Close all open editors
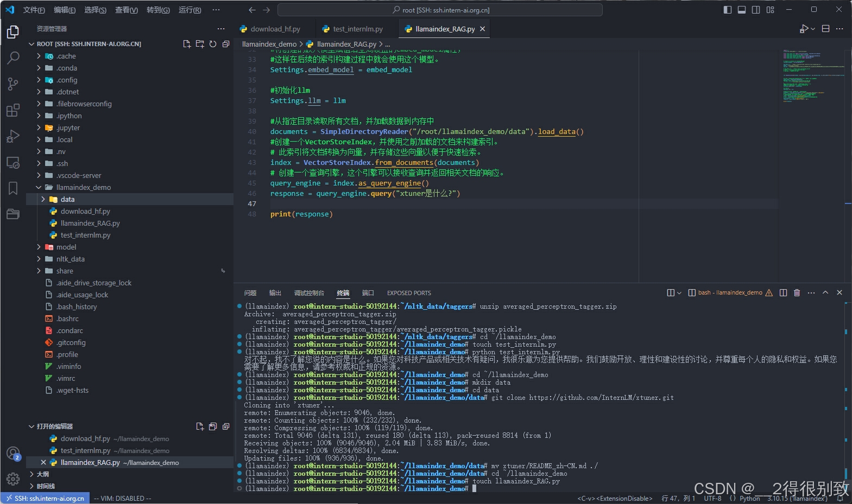 (x=226, y=426)
